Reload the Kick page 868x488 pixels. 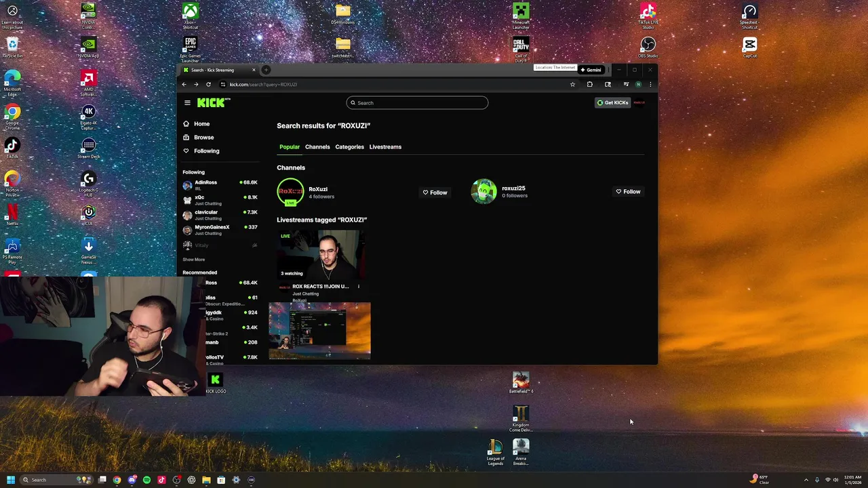pyautogui.click(x=208, y=85)
